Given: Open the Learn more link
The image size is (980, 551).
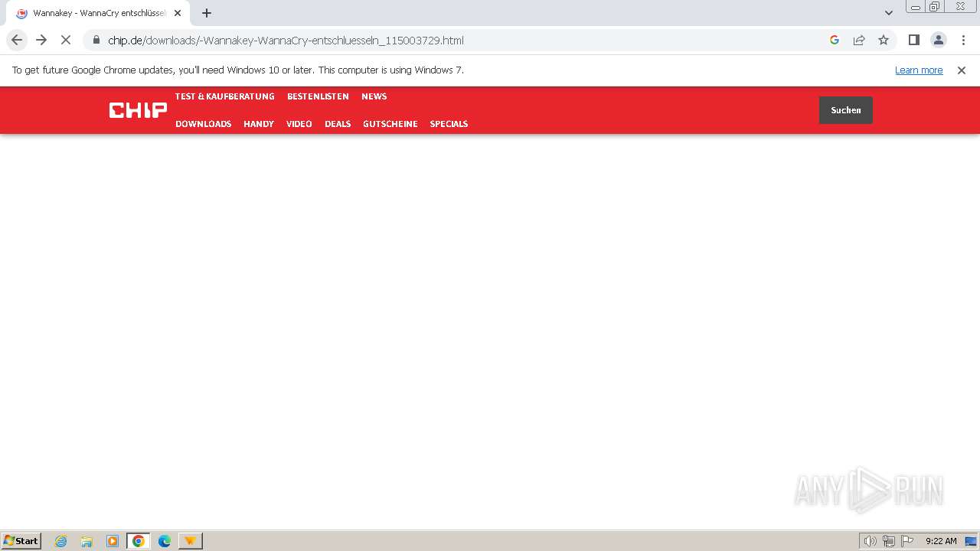Looking at the screenshot, I should coord(919,70).
